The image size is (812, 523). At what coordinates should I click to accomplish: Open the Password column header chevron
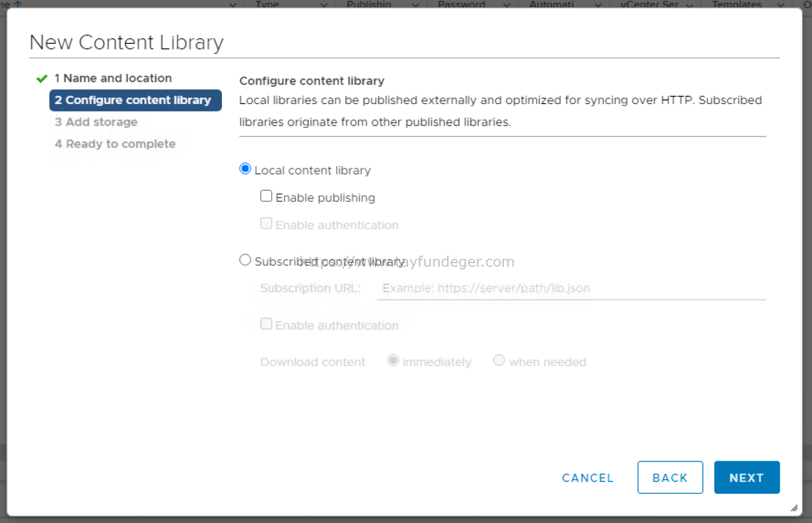tap(506, 5)
